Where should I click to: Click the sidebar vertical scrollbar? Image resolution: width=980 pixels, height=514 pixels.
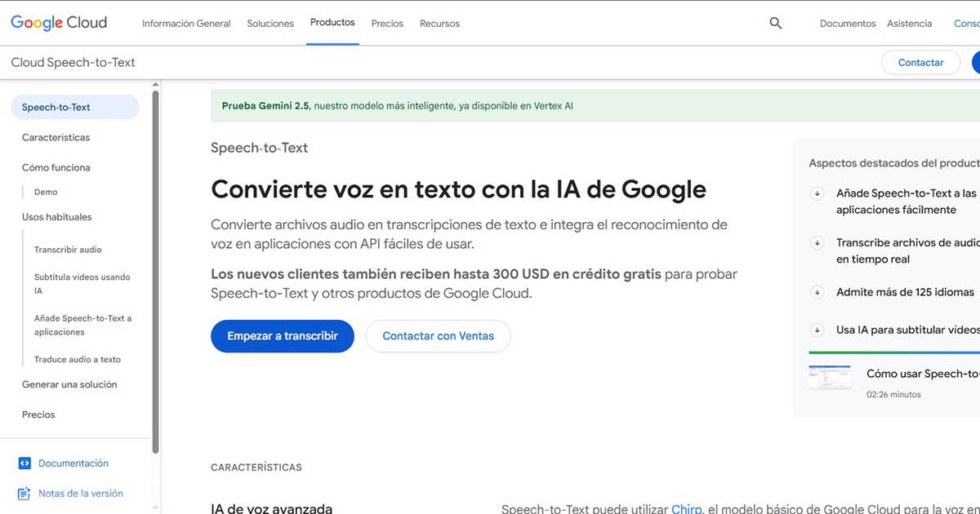[x=155, y=269]
